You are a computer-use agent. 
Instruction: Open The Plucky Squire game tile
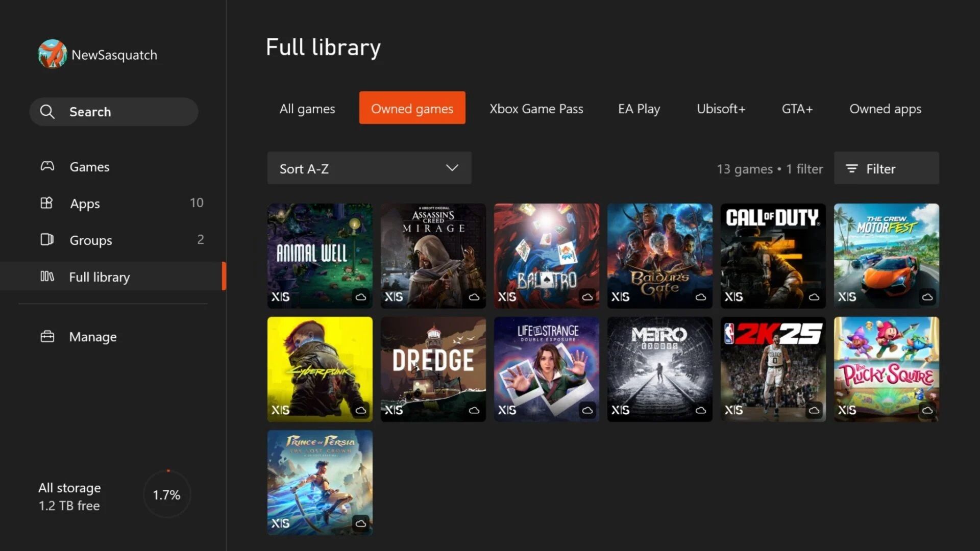(x=887, y=369)
